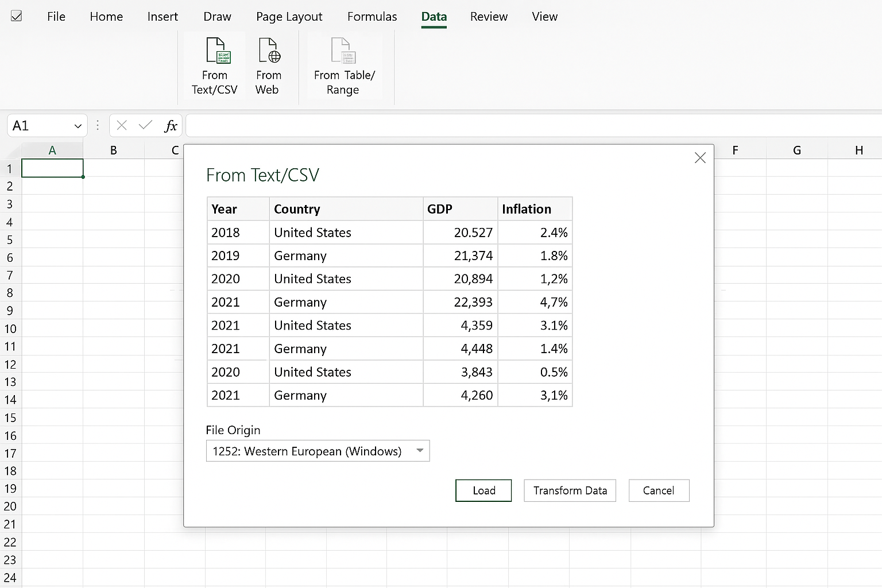Click the formula bar cancel X icon
The height and width of the screenshot is (588, 882).
click(x=122, y=125)
